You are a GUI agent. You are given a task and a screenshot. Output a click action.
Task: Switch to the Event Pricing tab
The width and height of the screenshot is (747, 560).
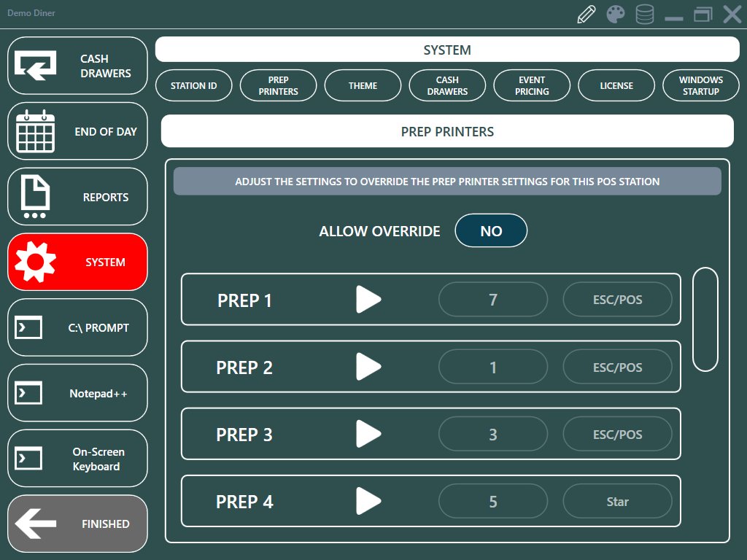coord(532,85)
